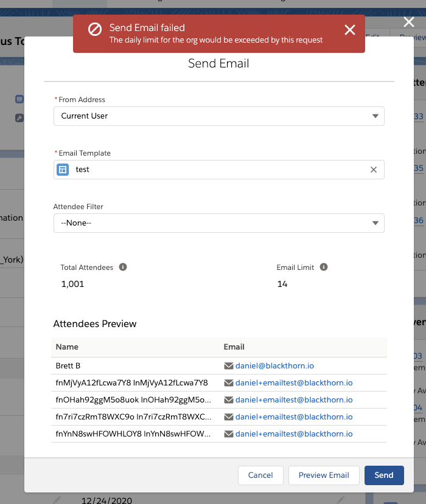Click envelope icon in Brett B row
This screenshot has height=504, width=426.
[x=228, y=366]
